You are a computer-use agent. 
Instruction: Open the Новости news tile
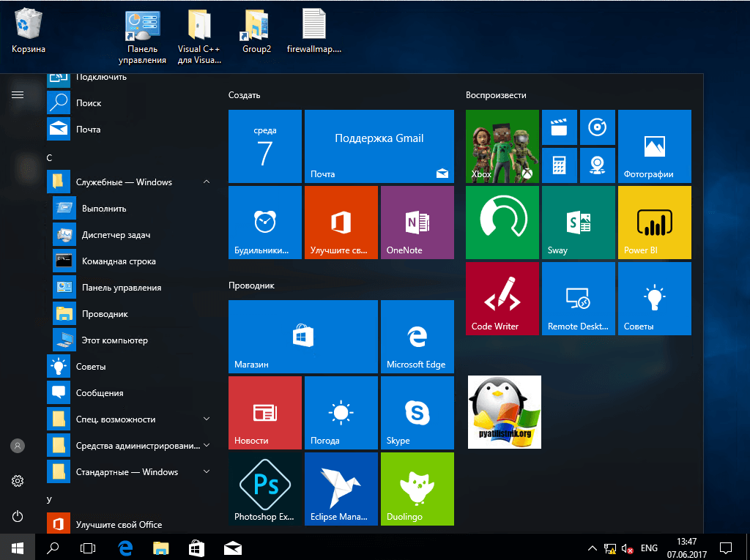(265, 413)
